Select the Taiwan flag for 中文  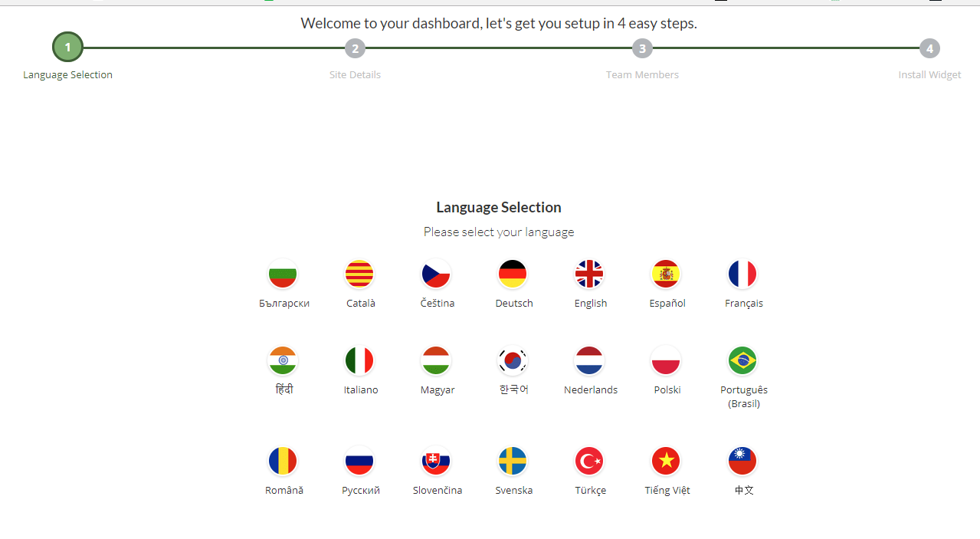tap(742, 461)
